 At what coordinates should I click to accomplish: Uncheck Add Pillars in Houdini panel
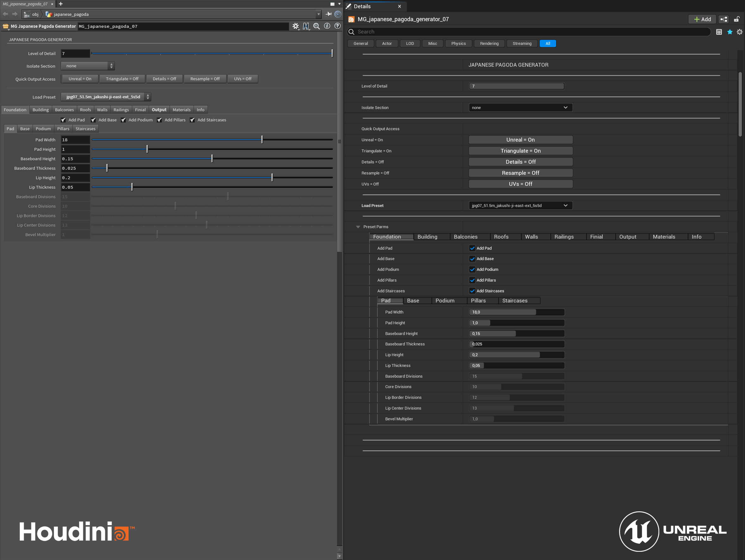[160, 120]
